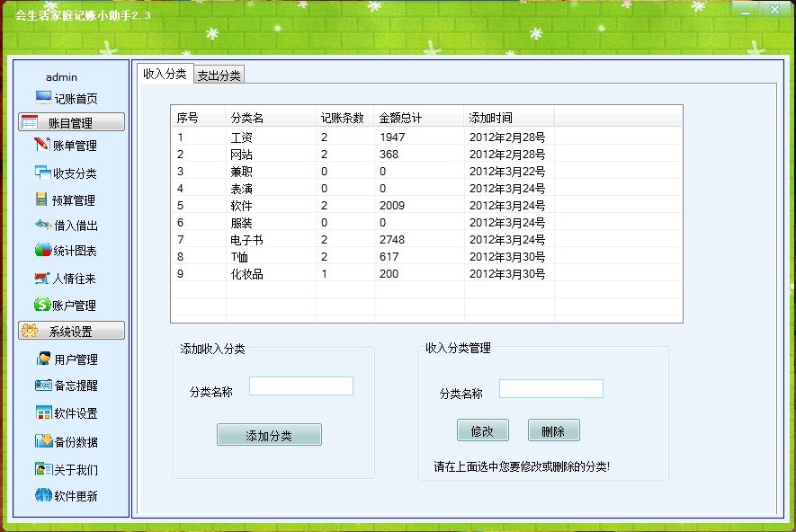
Task: Click the 软件更新 globe icon
Action: coord(44,495)
